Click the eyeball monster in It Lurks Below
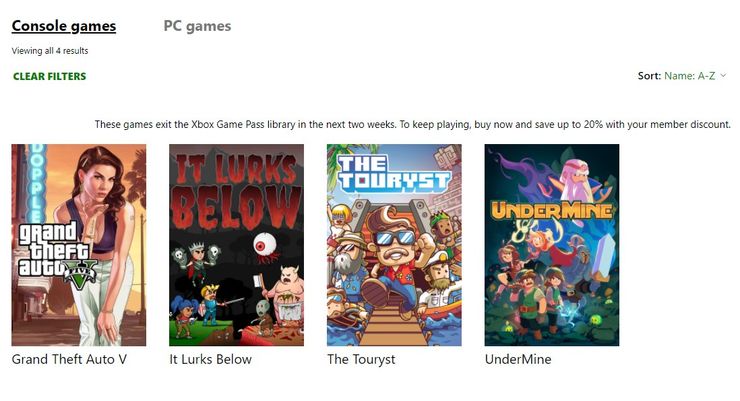The image size is (740, 401). pyautogui.click(x=265, y=248)
